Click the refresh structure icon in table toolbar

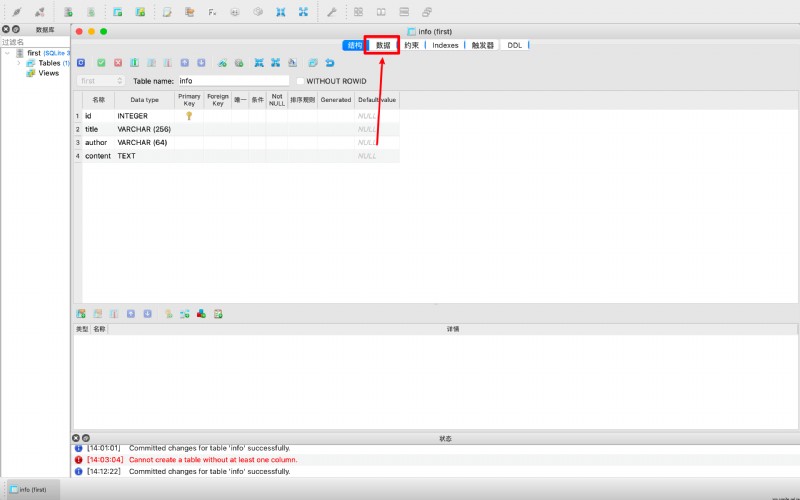pyautogui.click(x=81, y=63)
